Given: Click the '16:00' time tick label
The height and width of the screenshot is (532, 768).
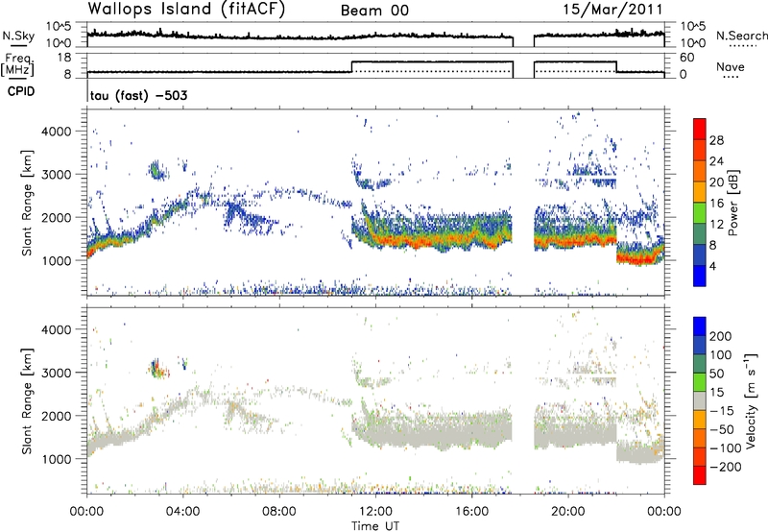Looking at the screenshot, I should point(471,512).
